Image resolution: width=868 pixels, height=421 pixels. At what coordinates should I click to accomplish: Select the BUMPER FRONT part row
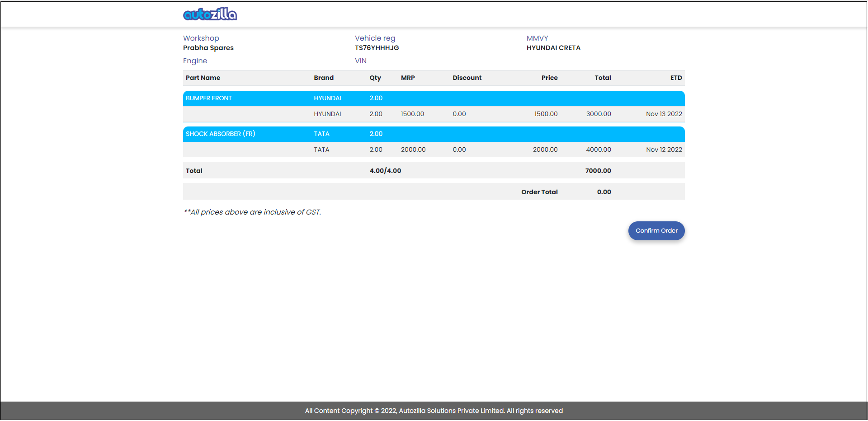434,98
